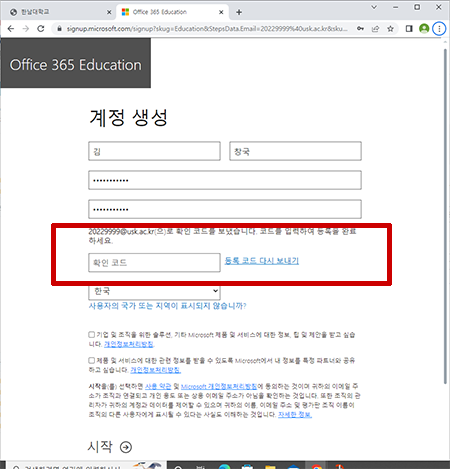Open the country dropdown showing 한국

[154, 292]
